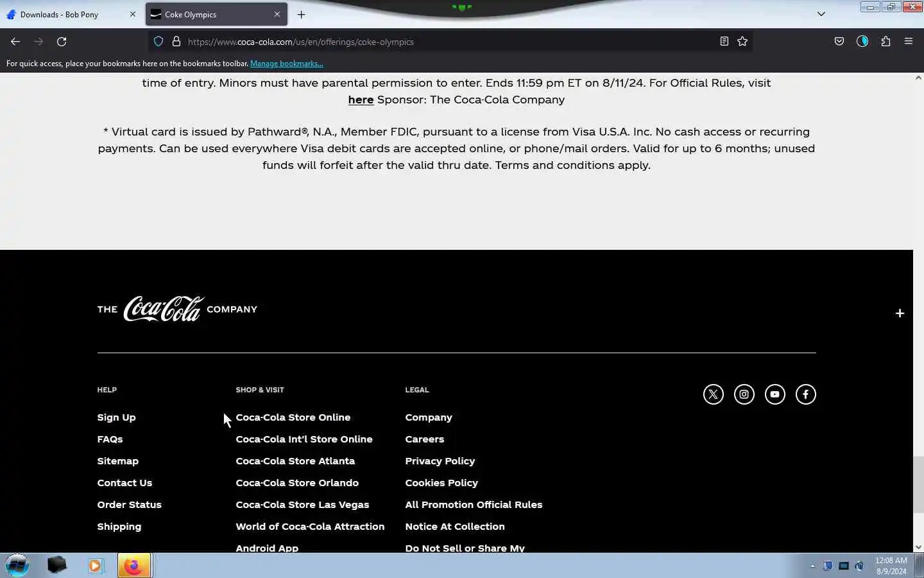Open Notice At Collection link

(x=454, y=527)
